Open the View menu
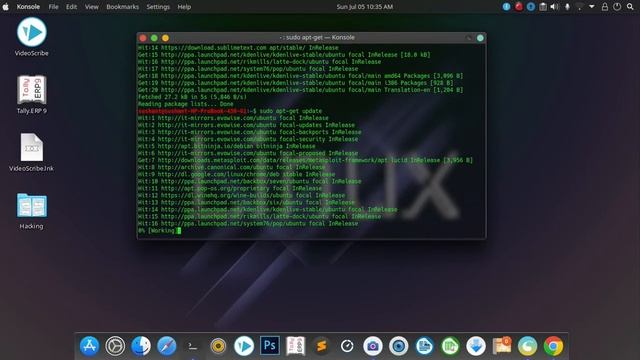The image size is (640, 360). [x=91, y=7]
